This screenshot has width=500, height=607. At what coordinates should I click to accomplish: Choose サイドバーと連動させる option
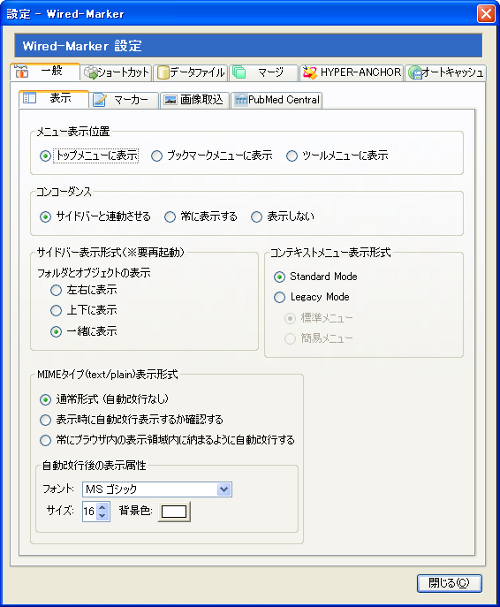pos(45,217)
